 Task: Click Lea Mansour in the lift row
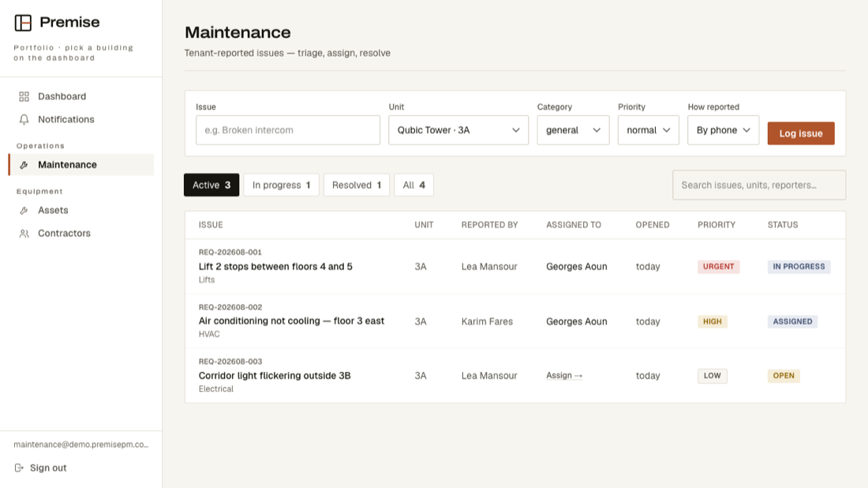pos(489,266)
